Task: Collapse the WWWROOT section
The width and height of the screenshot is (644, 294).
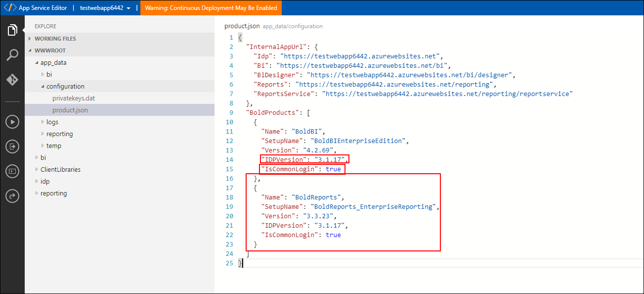Action: (x=120, y=50)
